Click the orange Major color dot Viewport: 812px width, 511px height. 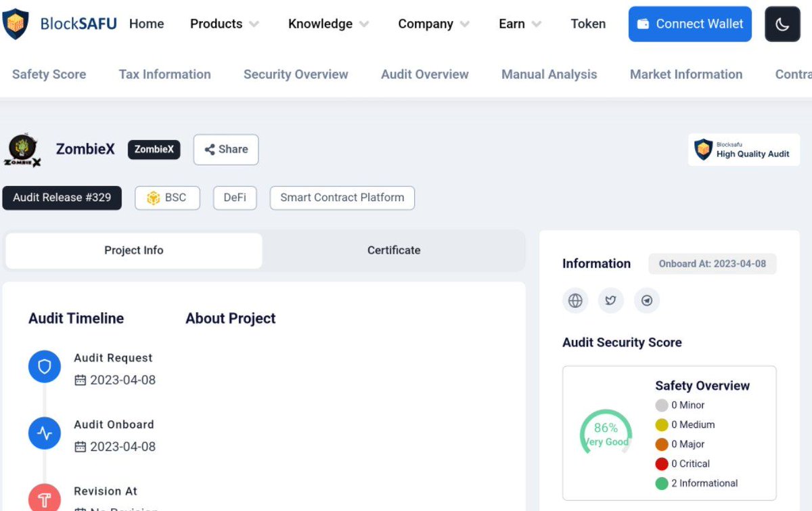662,445
